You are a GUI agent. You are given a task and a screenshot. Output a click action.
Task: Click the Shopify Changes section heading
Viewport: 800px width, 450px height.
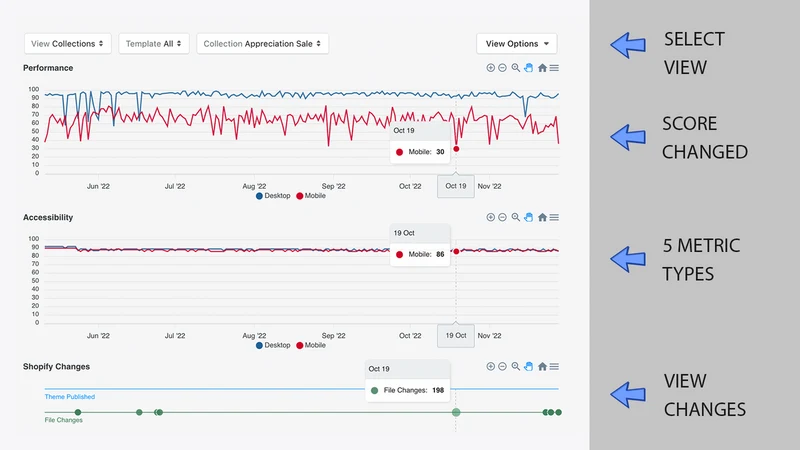56,367
